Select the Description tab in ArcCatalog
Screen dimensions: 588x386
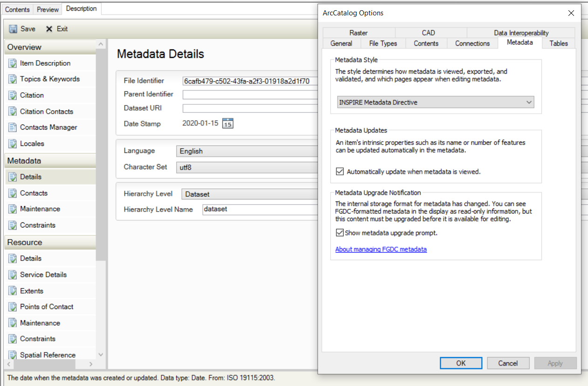82,8
